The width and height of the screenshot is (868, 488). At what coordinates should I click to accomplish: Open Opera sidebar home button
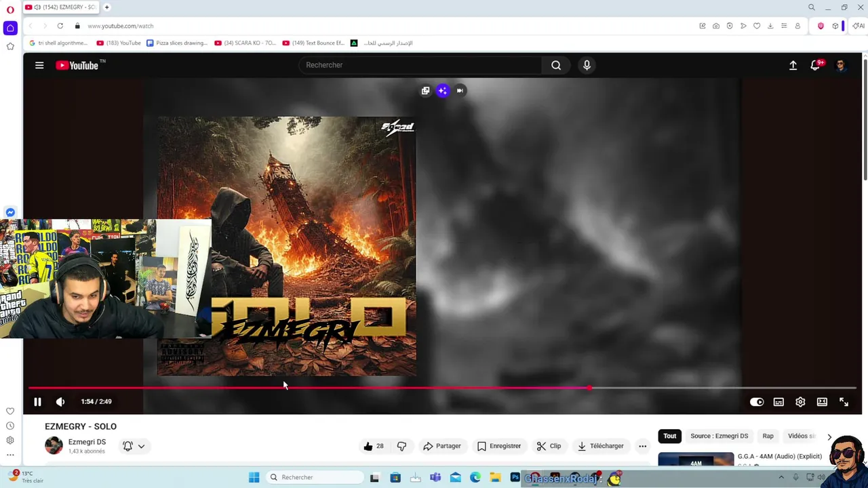click(x=10, y=28)
